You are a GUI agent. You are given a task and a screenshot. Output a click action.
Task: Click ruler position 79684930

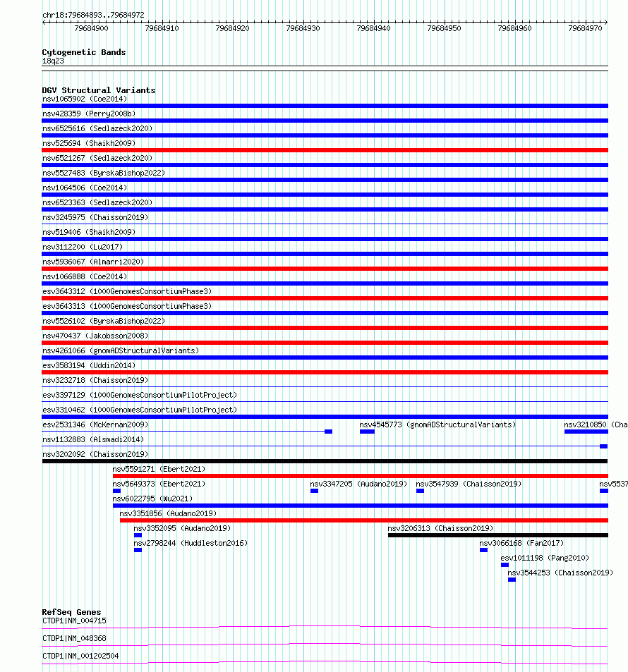coord(303,28)
